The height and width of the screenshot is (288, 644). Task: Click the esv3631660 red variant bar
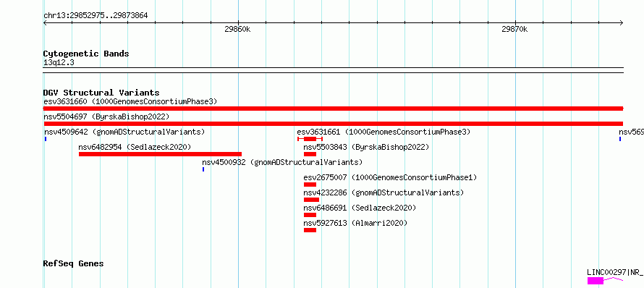tap(333, 109)
